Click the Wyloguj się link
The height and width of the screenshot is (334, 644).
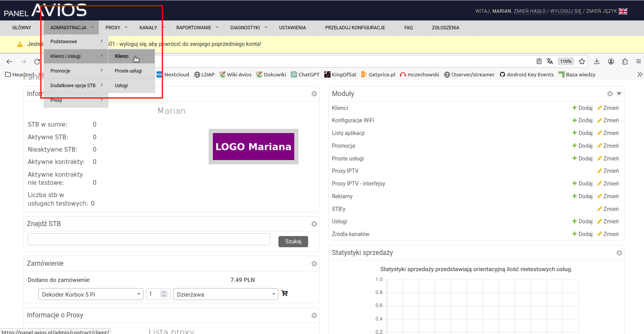point(565,11)
